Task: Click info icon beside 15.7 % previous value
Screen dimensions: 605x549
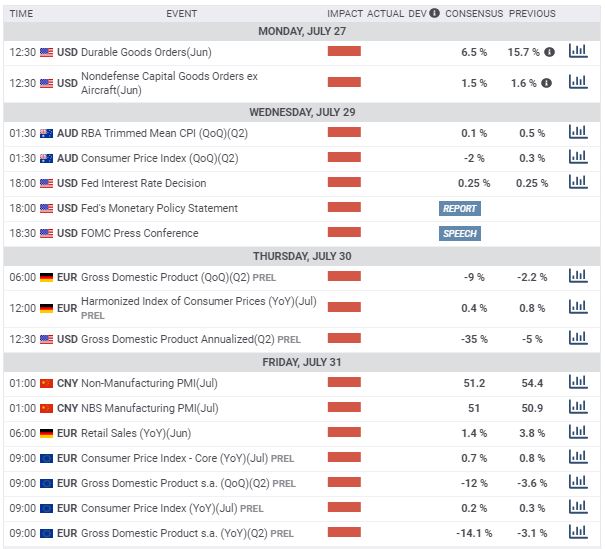Action: 549,52
